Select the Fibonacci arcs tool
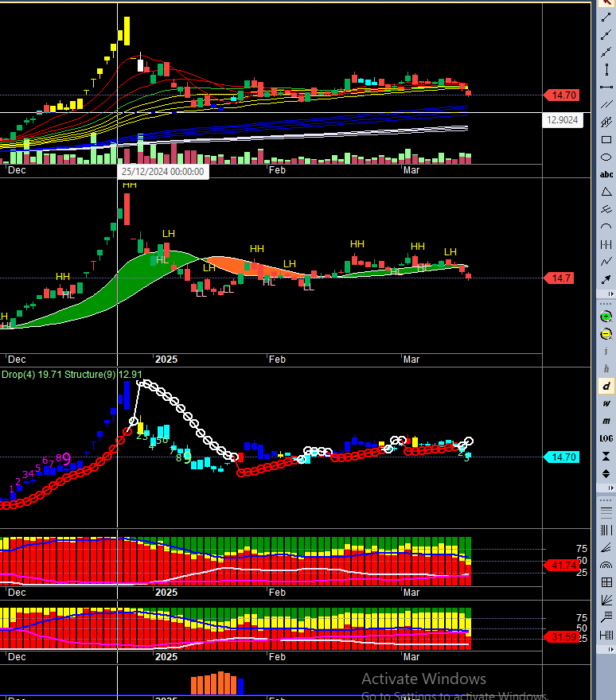The image size is (616, 700). 606,565
